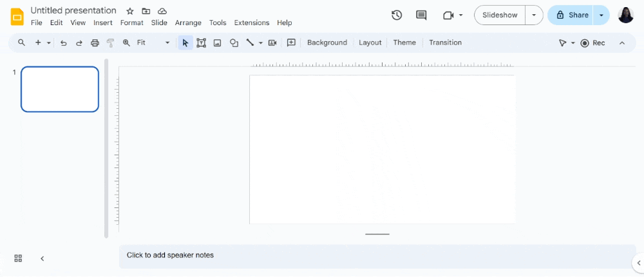Screen dimensions: 644x277
Task: Click the blank slide canvas
Action: point(382,149)
